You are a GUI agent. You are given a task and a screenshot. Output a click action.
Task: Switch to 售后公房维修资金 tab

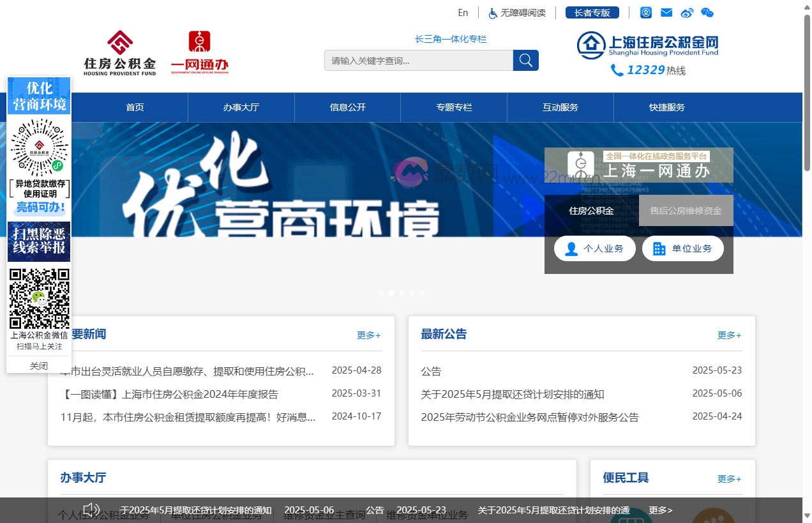pos(686,210)
